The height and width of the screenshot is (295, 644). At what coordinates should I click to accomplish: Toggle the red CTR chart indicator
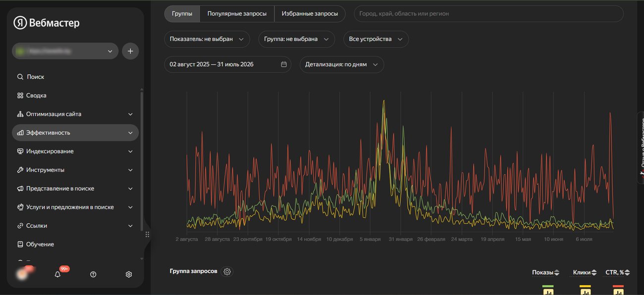pyautogui.click(x=618, y=290)
